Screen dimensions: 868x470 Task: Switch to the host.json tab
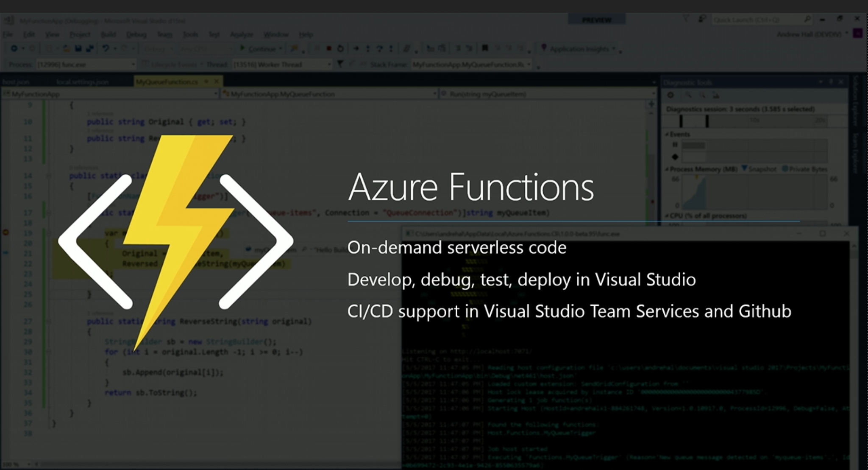pyautogui.click(x=16, y=82)
